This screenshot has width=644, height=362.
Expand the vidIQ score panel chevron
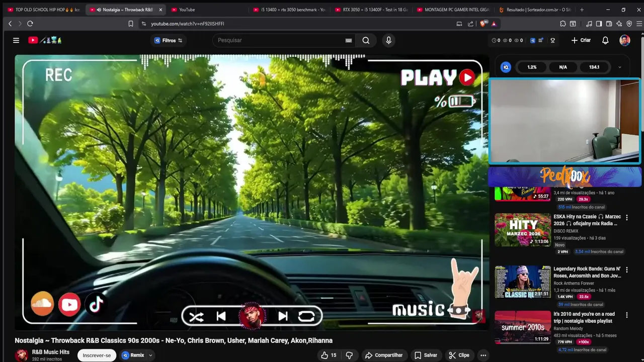coord(619,67)
